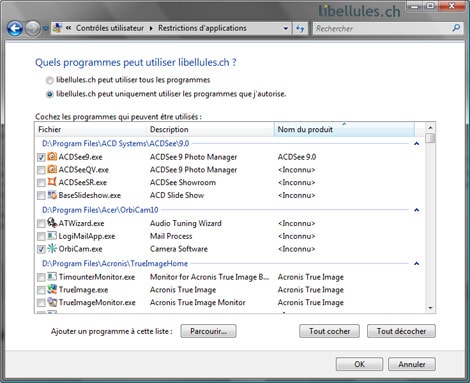Click the ACDSeeQV.exe program icon
Screen dimensions: 470x383
coord(52,169)
